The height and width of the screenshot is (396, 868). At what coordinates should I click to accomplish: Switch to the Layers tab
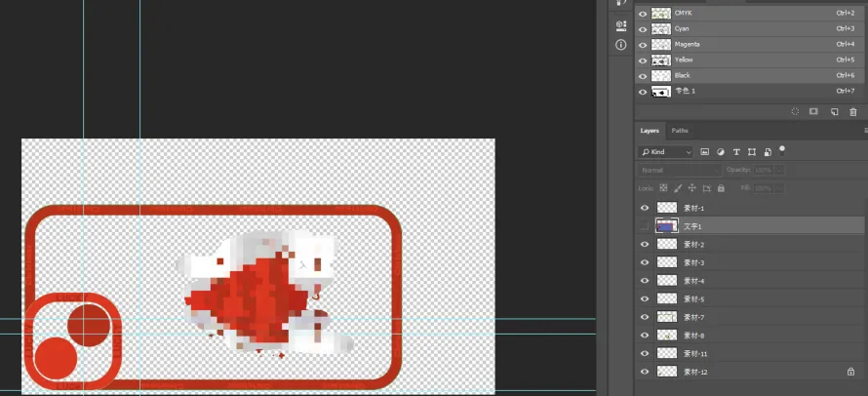click(650, 131)
